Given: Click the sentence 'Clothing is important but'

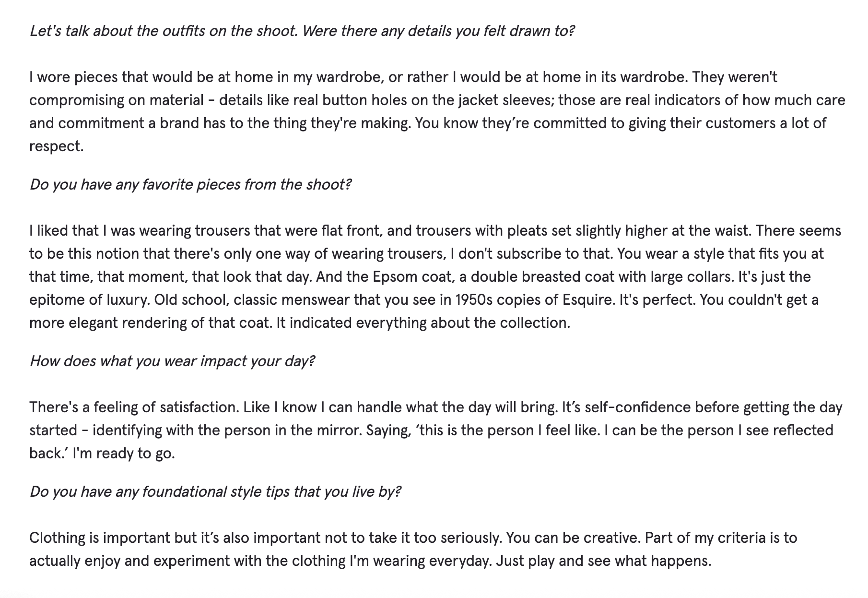Looking at the screenshot, I should tap(266, 538).
